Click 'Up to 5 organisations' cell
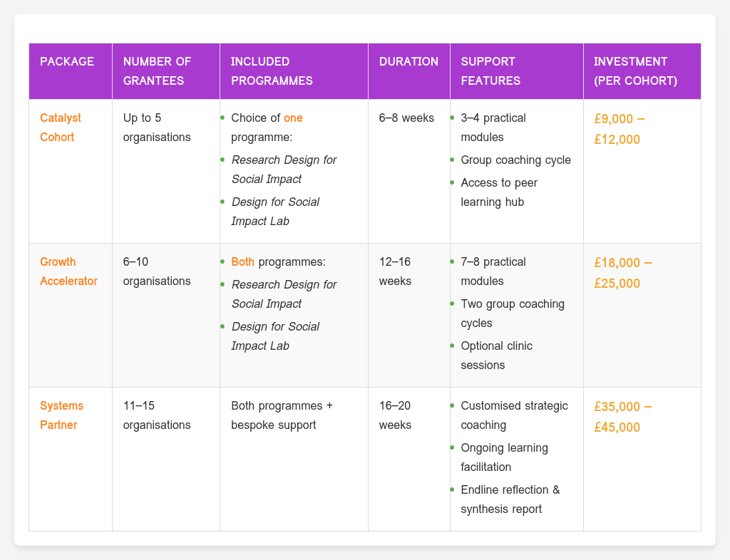 (157, 127)
